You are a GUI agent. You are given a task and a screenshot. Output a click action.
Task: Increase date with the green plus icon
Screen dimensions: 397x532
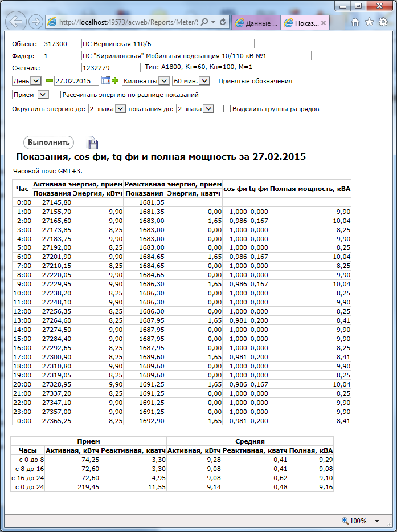click(x=115, y=81)
